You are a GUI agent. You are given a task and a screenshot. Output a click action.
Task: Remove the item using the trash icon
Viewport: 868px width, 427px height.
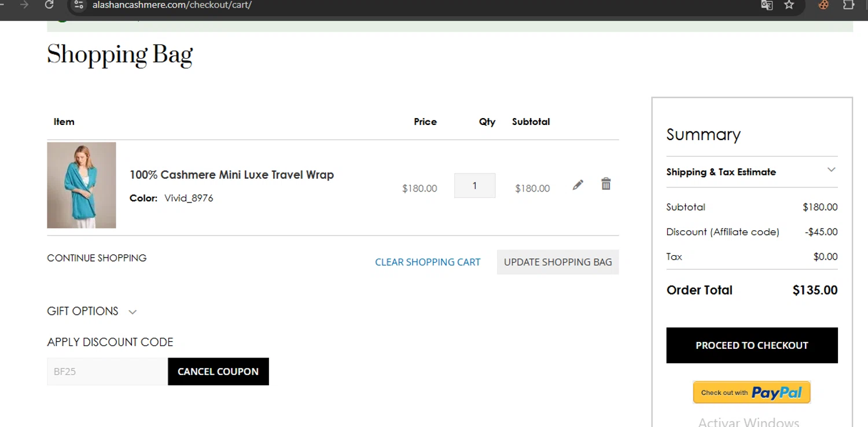606,184
